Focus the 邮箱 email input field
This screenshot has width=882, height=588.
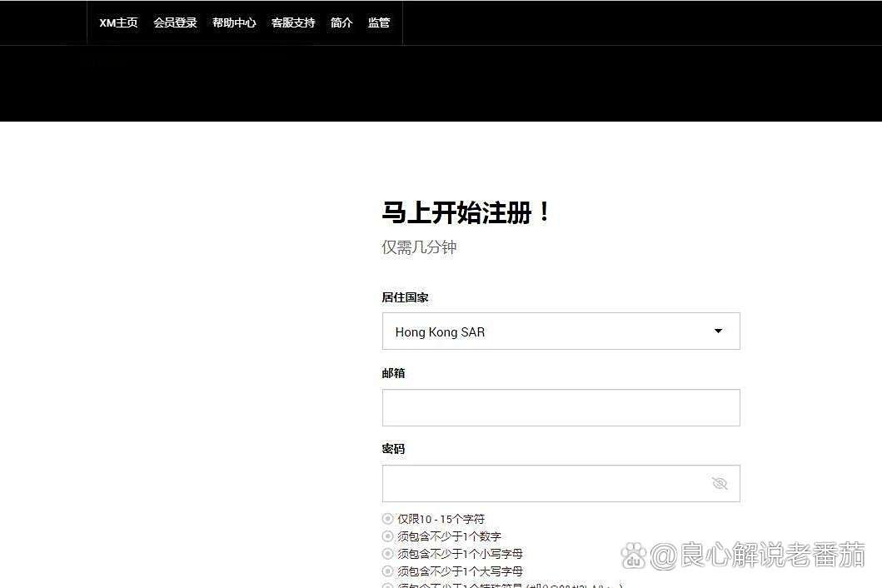click(x=561, y=407)
